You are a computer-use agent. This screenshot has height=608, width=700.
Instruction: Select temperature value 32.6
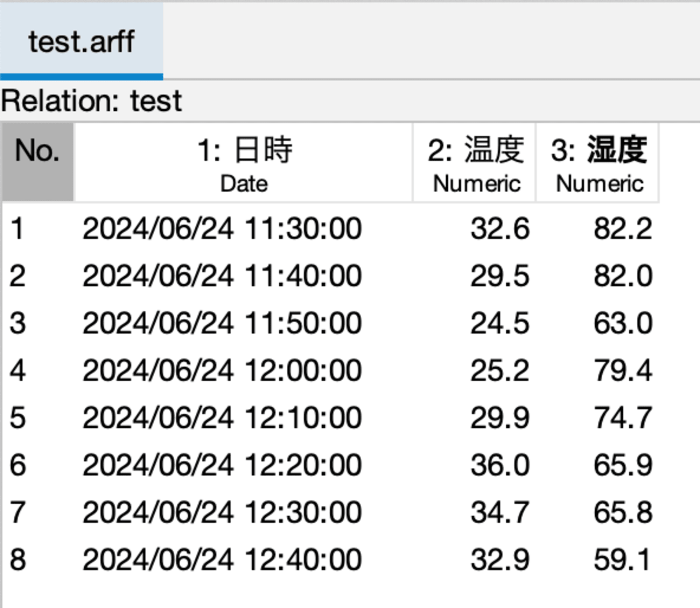pos(474,229)
